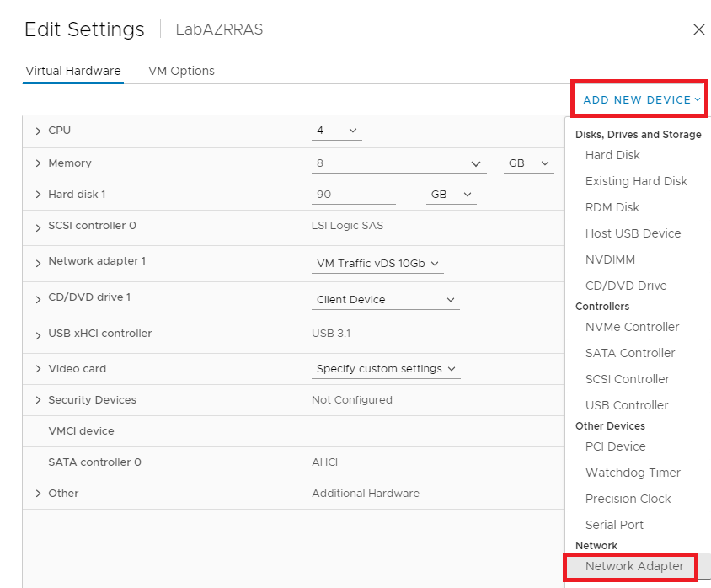The image size is (711, 588).
Task: Open the VM Traffic vDS 10Gb dropdown
Action: (377, 264)
